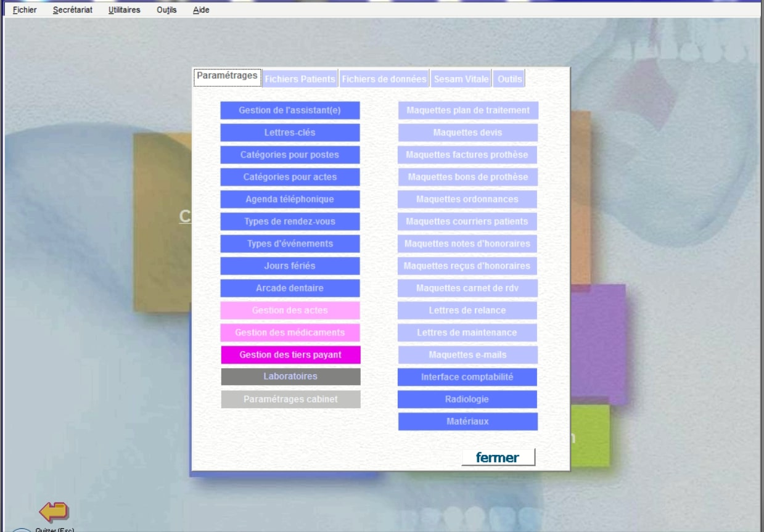Open the Aide menu

tap(201, 10)
